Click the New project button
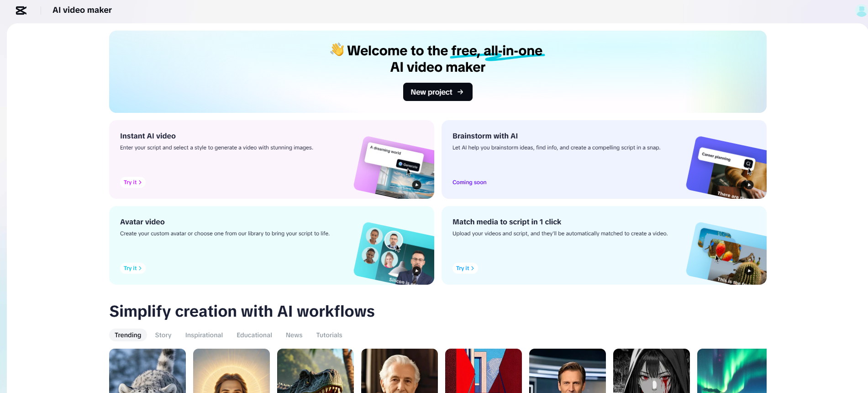The height and width of the screenshot is (393, 868). click(x=437, y=92)
